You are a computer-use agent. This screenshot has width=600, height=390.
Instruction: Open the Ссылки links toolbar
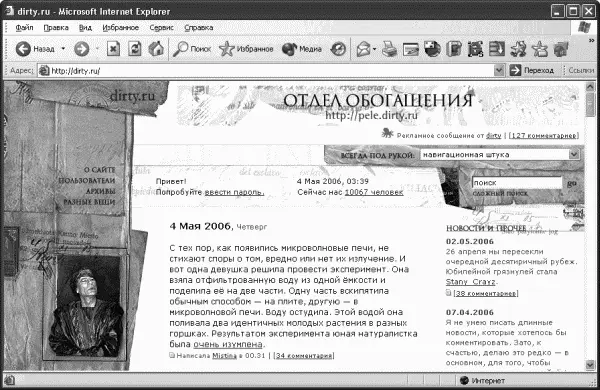pos(581,70)
